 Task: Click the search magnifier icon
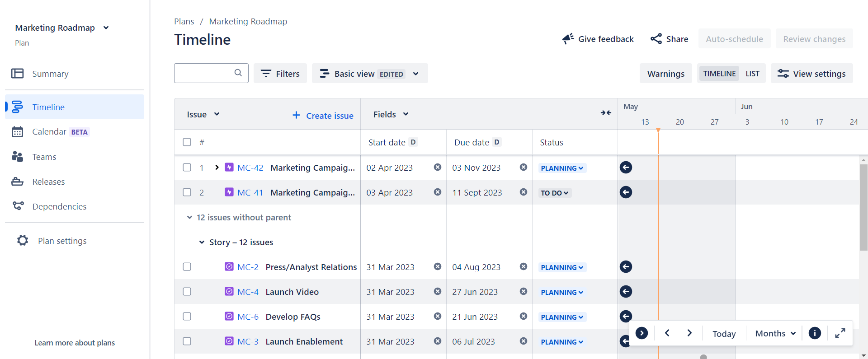[238, 73]
